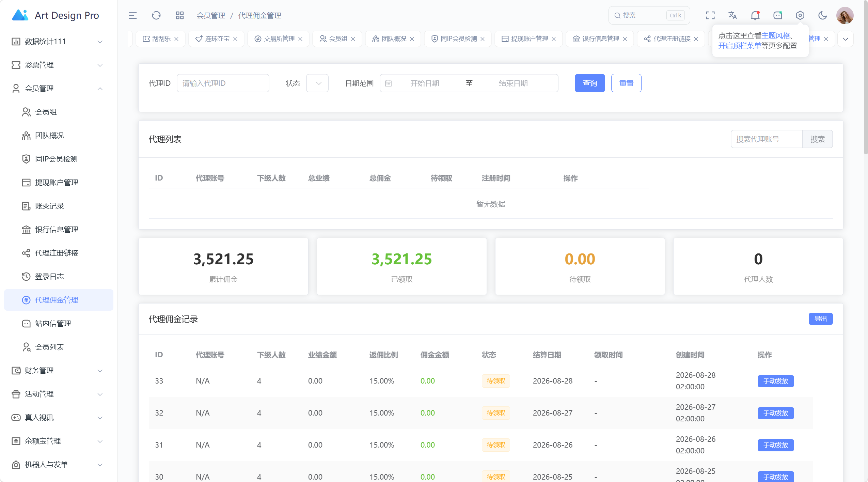The width and height of the screenshot is (868, 482).
Task: Open the notification bell
Action: pyautogui.click(x=755, y=15)
